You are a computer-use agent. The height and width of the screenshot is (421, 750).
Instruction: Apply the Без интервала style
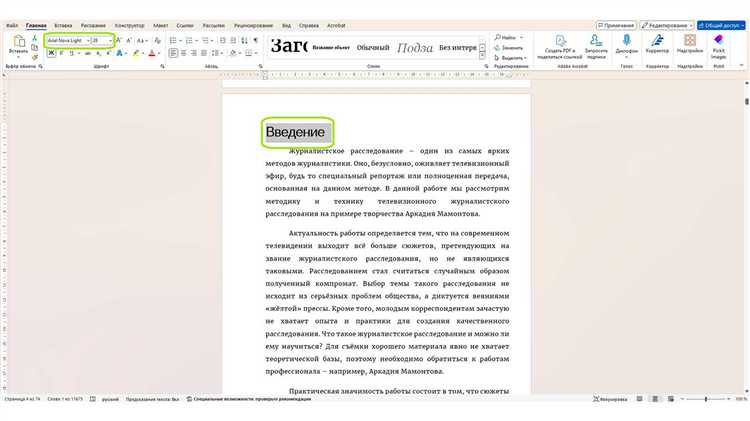point(458,47)
